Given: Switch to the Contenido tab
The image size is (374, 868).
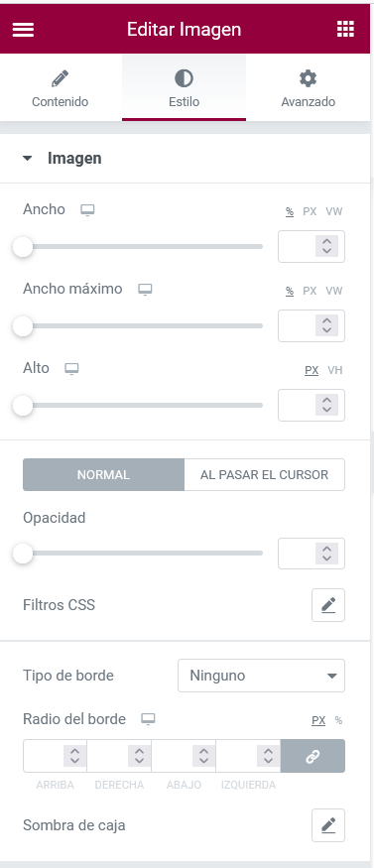Looking at the screenshot, I should (60, 88).
